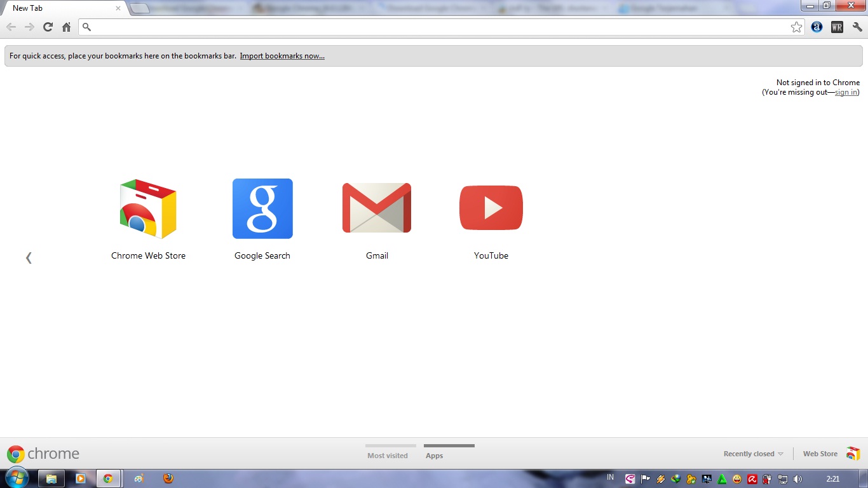Open the Google Search app
Screen dimensions: 868x488
[262, 219]
